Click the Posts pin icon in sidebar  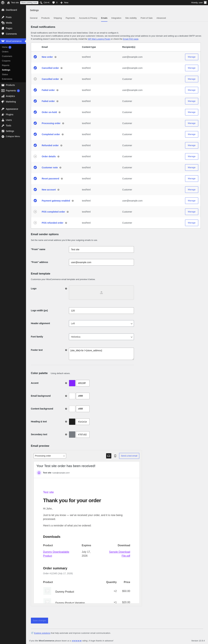(3, 17)
